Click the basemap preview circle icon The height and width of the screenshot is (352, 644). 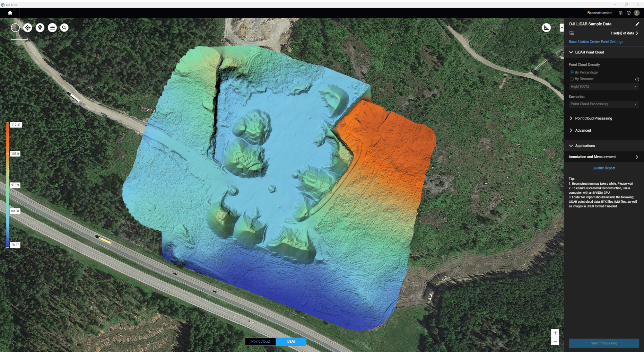click(x=15, y=27)
